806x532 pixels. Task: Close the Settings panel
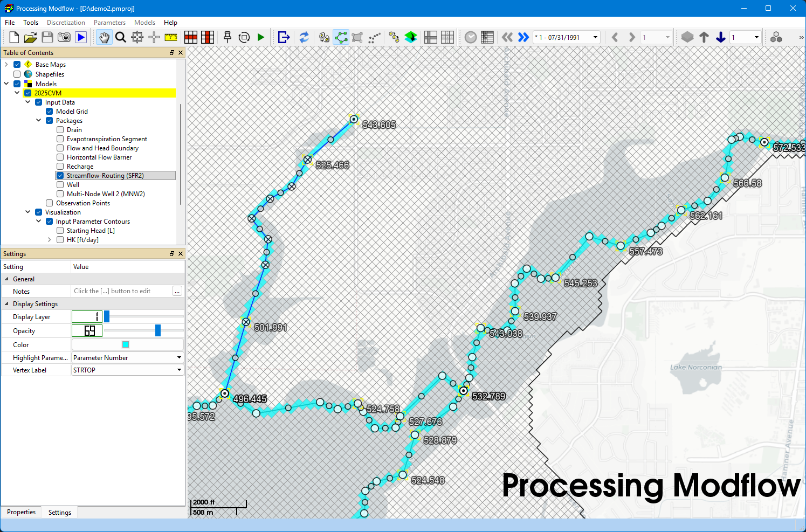point(181,254)
